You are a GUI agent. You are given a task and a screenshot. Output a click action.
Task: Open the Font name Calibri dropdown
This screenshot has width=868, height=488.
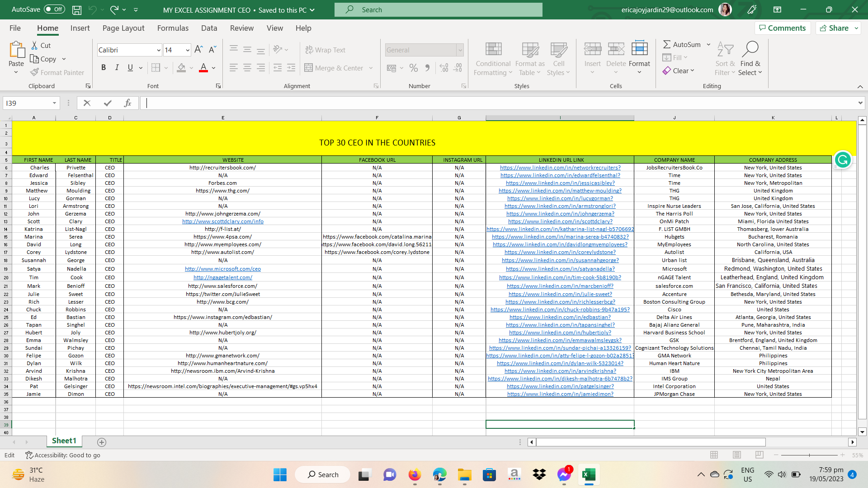159,50
